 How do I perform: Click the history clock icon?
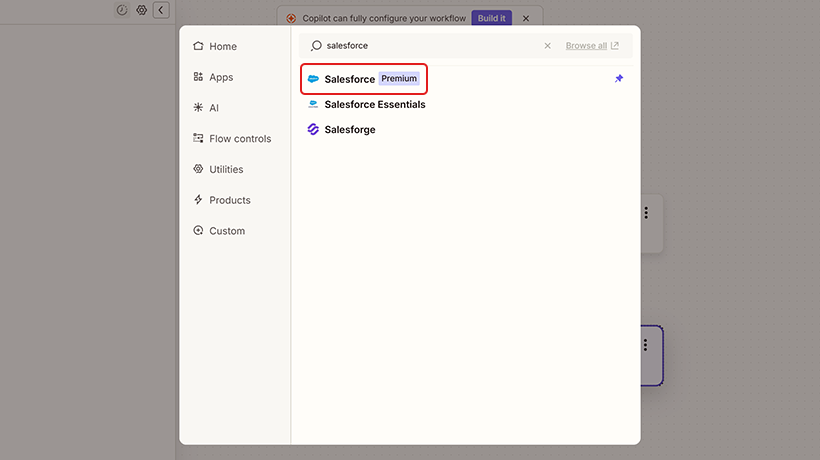pos(122,10)
